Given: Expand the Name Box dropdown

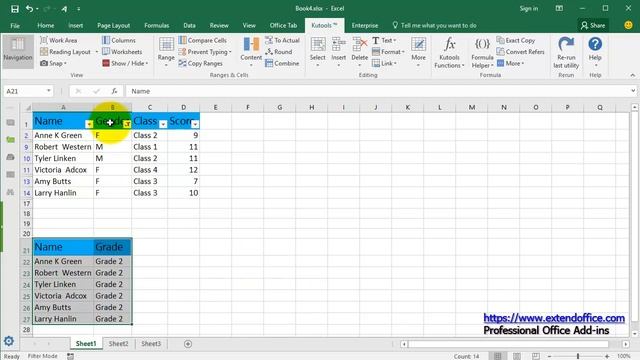Looking at the screenshot, I should tap(49, 91).
